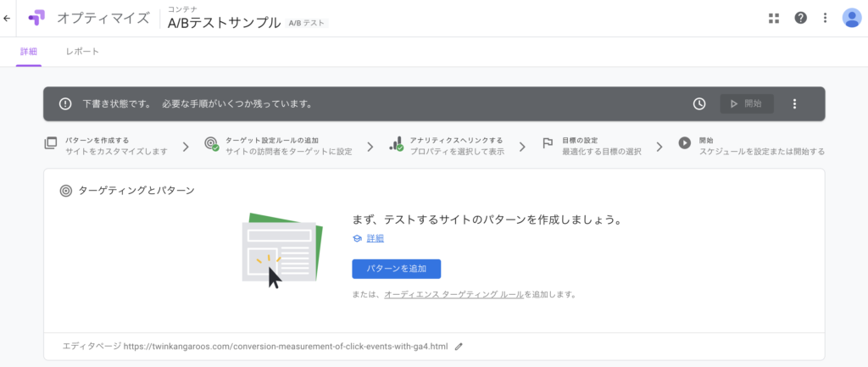This screenshot has width=868, height=367.
Task: Switch to the レポート tab
Action: (x=82, y=52)
